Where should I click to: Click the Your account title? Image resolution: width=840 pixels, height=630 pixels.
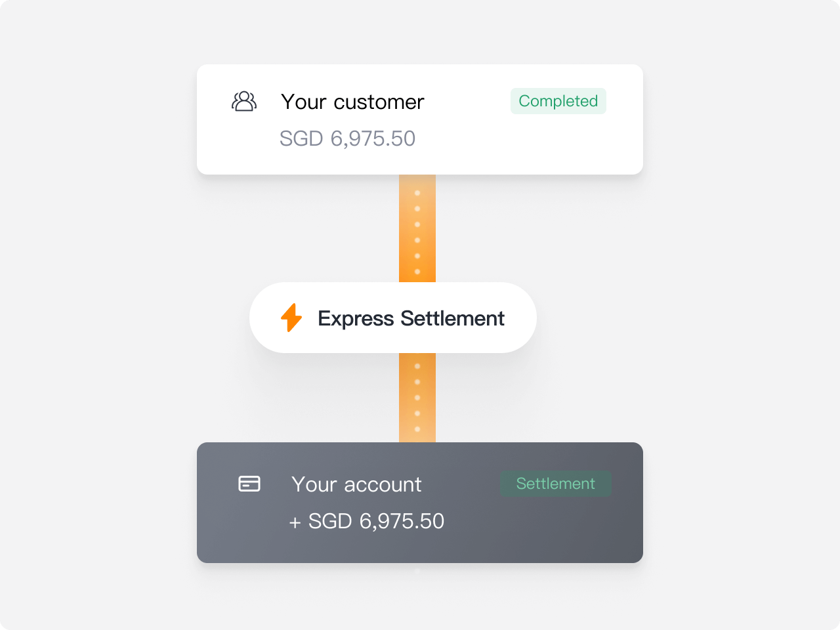click(x=356, y=484)
